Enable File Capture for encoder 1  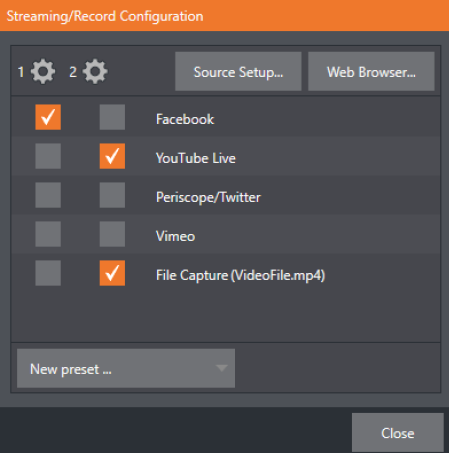(x=48, y=273)
